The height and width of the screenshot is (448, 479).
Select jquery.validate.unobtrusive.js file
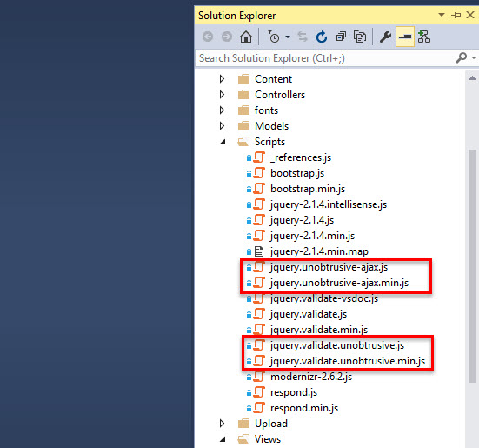tap(337, 345)
